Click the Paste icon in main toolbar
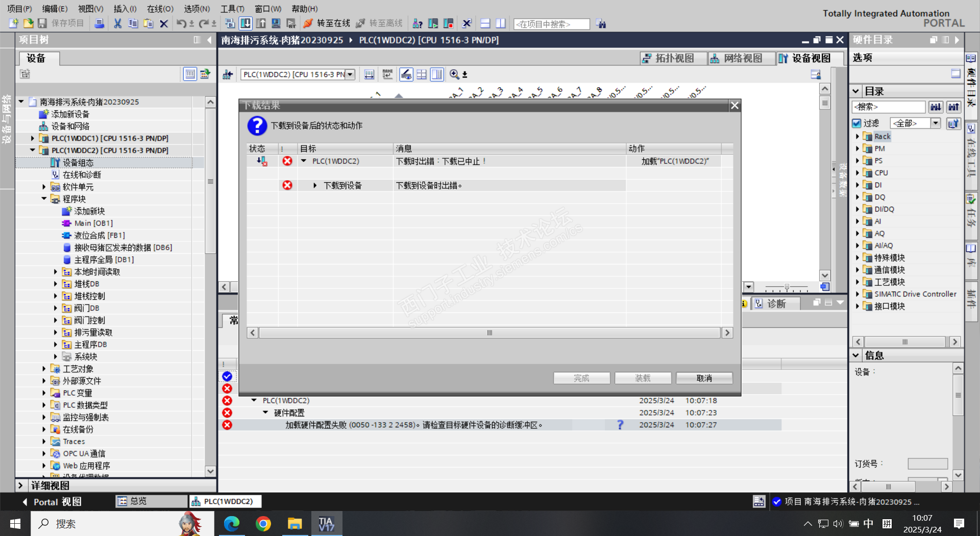The width and height of the screenshot is (980, 536). coord(149,23)
